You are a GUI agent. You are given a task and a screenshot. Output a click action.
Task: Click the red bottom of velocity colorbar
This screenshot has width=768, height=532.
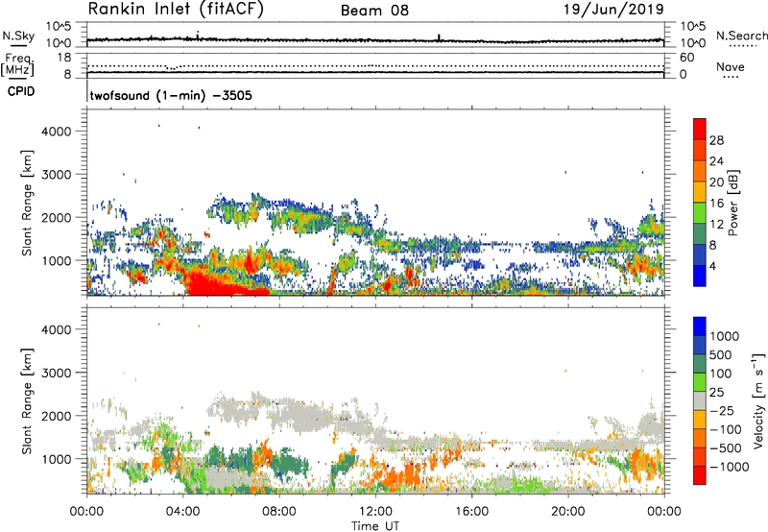(700, 475)
